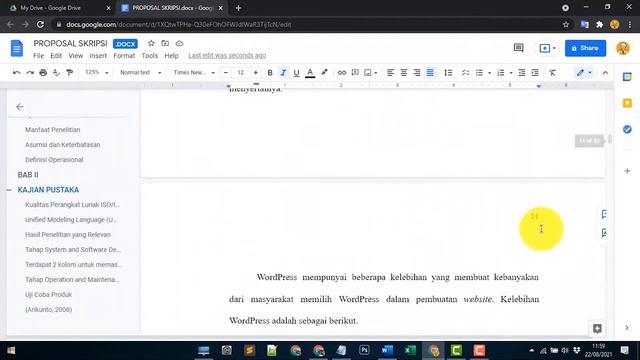This screenshot has height=360, width=640.
Task: Insert a link using toolbar icon
Action: (x=342, y=73)
